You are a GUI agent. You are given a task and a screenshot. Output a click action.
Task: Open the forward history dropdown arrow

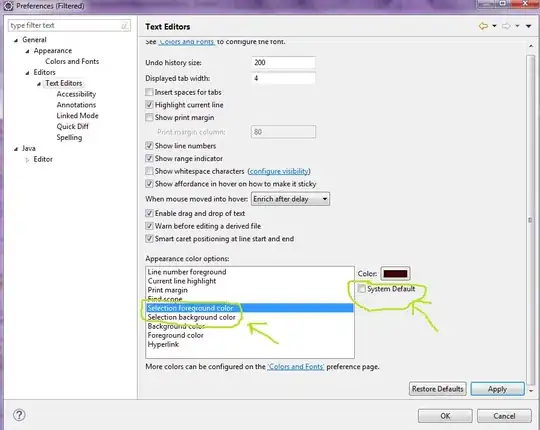click(517, 26)
